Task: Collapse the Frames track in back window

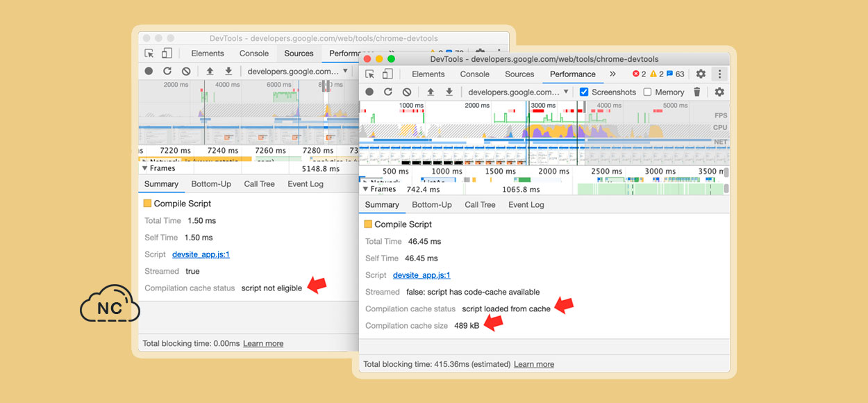Action: pyautogui.click(x=145, y=168)
